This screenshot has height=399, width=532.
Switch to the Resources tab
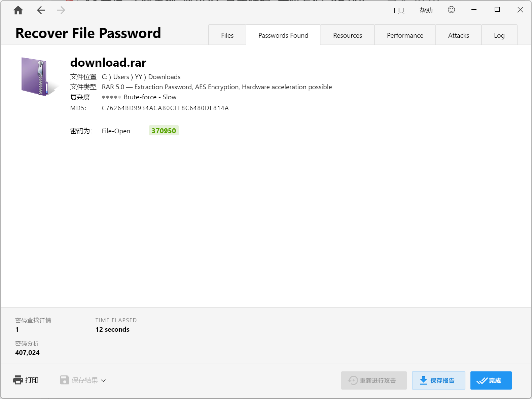[x=348, y=35]
